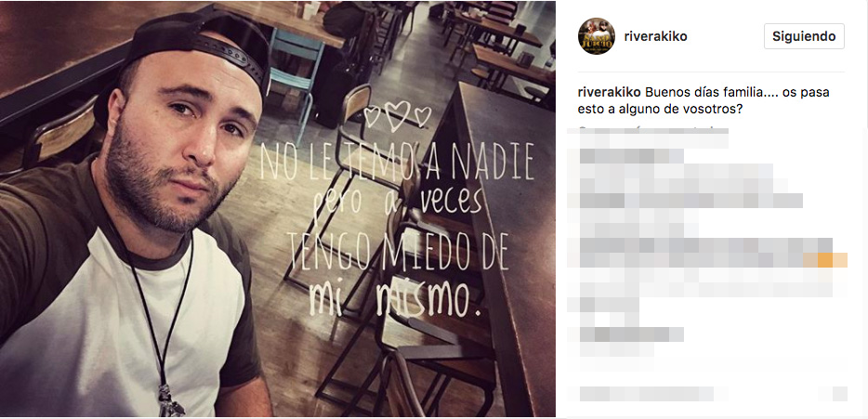This screenshot has height=419, width=868.
Task: Click the 'TENGO MIEDO DE' overlay text
Action: click(x=397, y=253)
